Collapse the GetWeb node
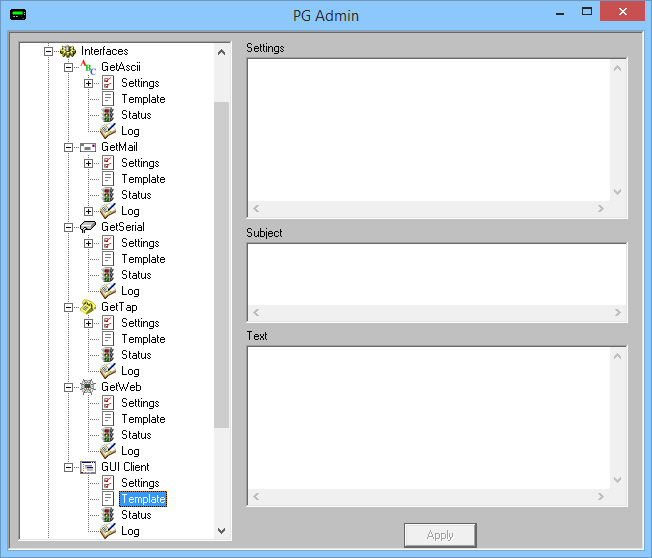The height and width of the screenshot is (558, 652). coord(68,388)
